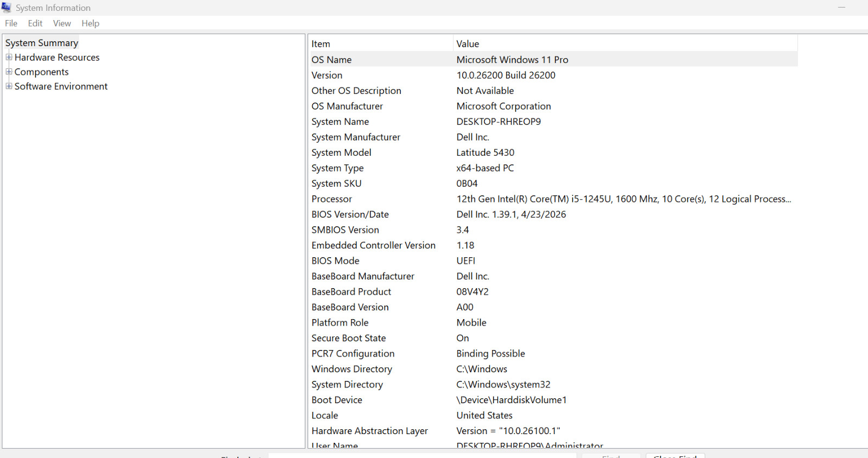Expand the Software Environment plus box
The image size is (868, 458).
point(9,86)
